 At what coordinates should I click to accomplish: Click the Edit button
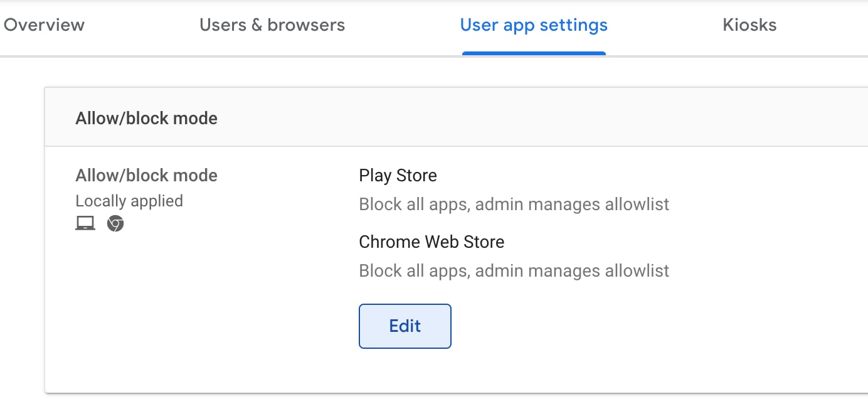tap(405, 326)
